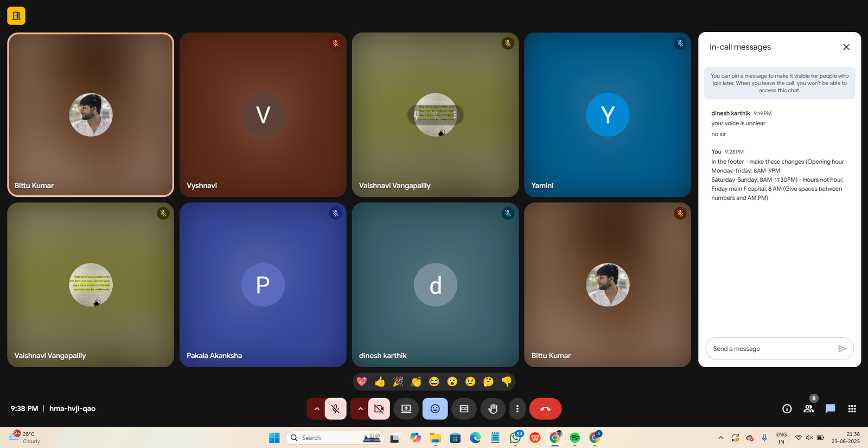The height and width of the screenshot is (448, 868).
Task: Click the pin message info notice
Action: pyautogui.click(x=780, y=83)
